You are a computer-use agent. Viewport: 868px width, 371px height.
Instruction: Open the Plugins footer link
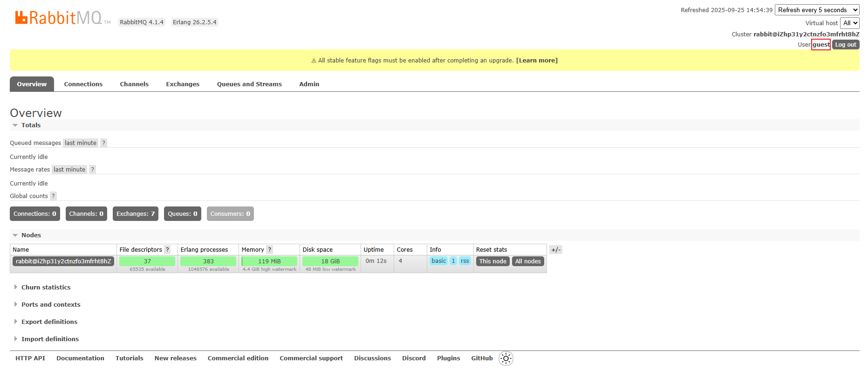coord(448,358)
